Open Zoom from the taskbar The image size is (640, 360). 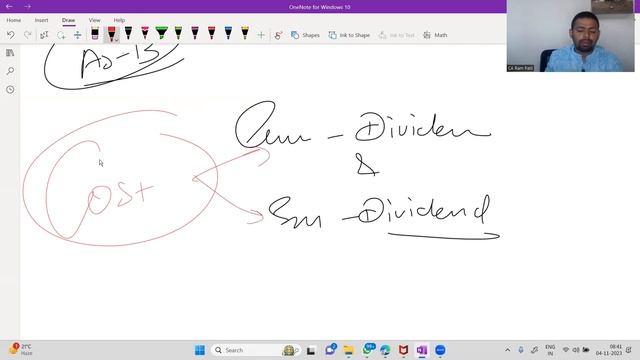coord(440,350)
